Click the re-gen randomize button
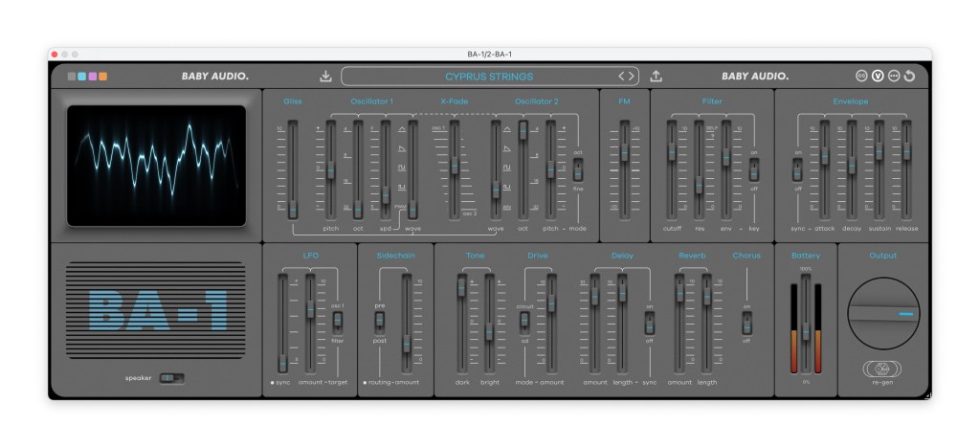This screenshot has height=448, width=980. pos(882,369)
